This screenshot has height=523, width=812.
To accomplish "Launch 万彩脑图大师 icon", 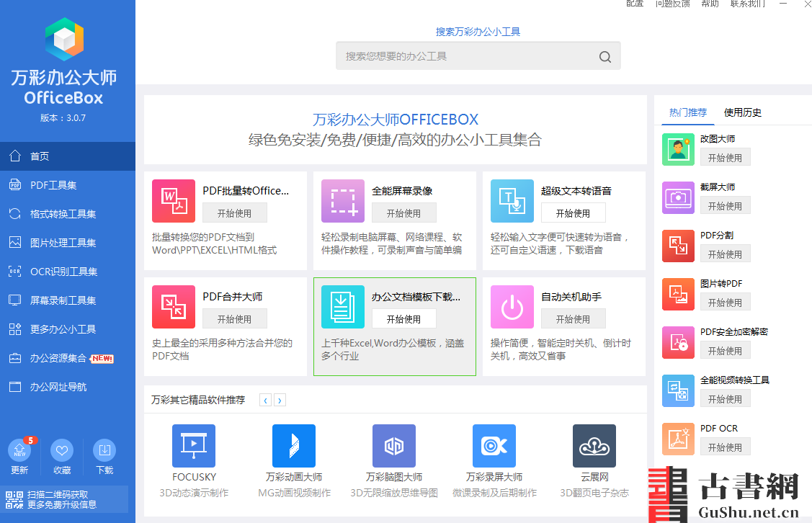I will click(x=394, y=446).
